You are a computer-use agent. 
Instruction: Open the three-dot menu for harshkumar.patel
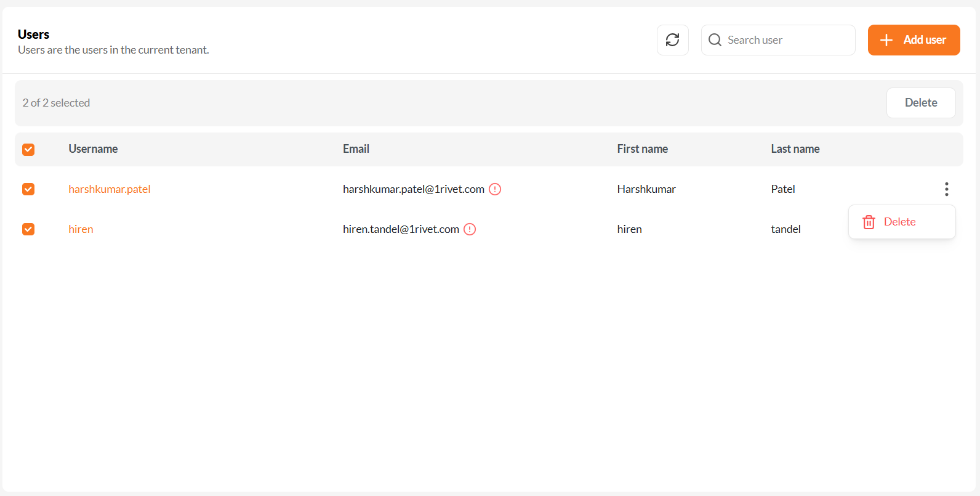coord(946,189)
